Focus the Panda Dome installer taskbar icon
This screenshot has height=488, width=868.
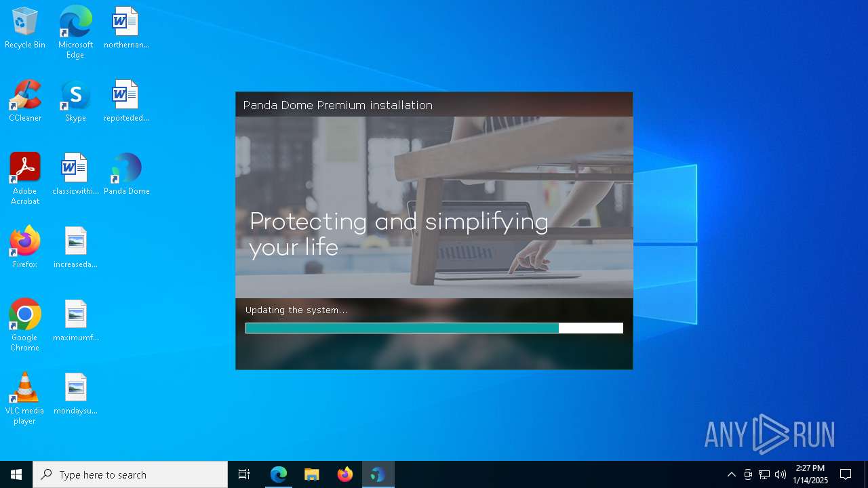click(378, 474)
